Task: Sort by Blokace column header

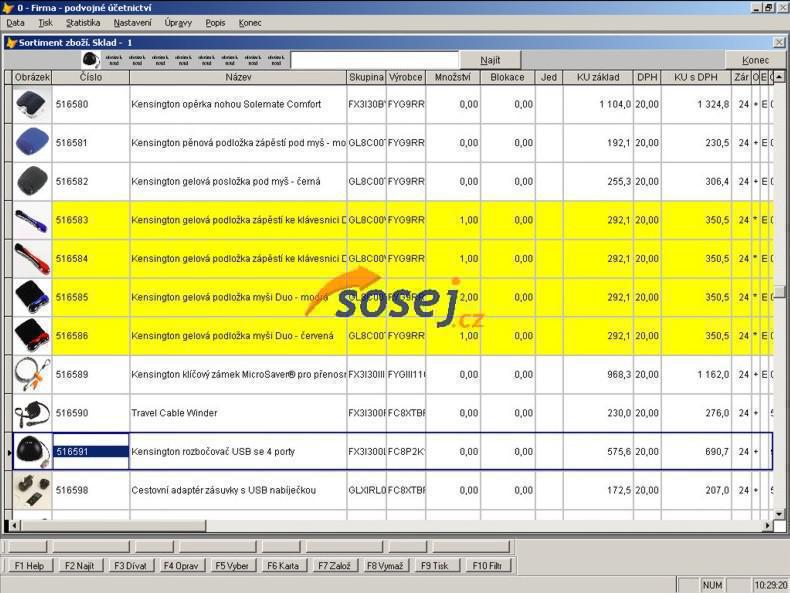Action: coord(507,77)
